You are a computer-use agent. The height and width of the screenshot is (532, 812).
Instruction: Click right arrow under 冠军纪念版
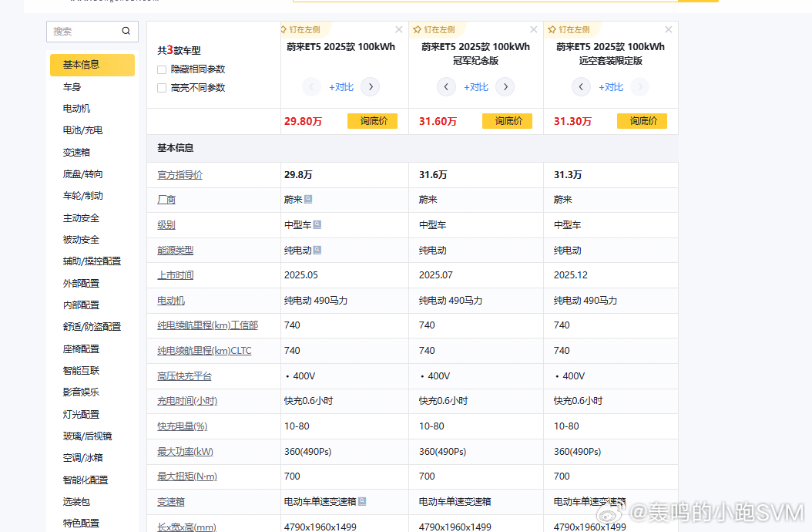click(x=505, y=86)
